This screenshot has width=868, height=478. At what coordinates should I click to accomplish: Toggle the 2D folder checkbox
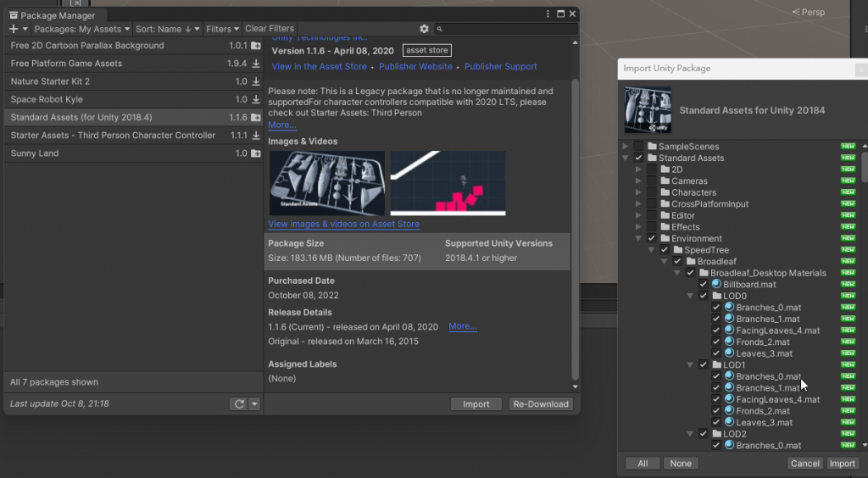pos(652,170)
